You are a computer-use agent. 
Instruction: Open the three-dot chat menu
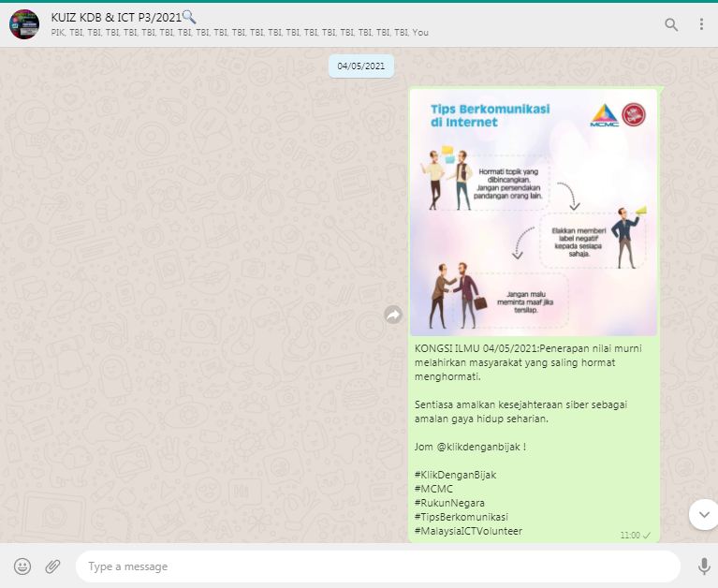point(701,24)
